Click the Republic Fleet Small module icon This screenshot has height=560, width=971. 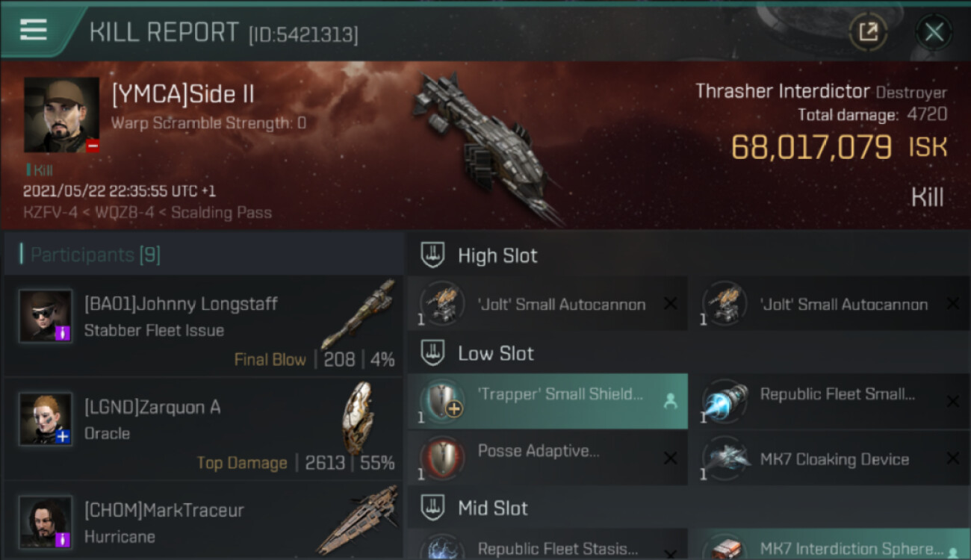[726, 401]
